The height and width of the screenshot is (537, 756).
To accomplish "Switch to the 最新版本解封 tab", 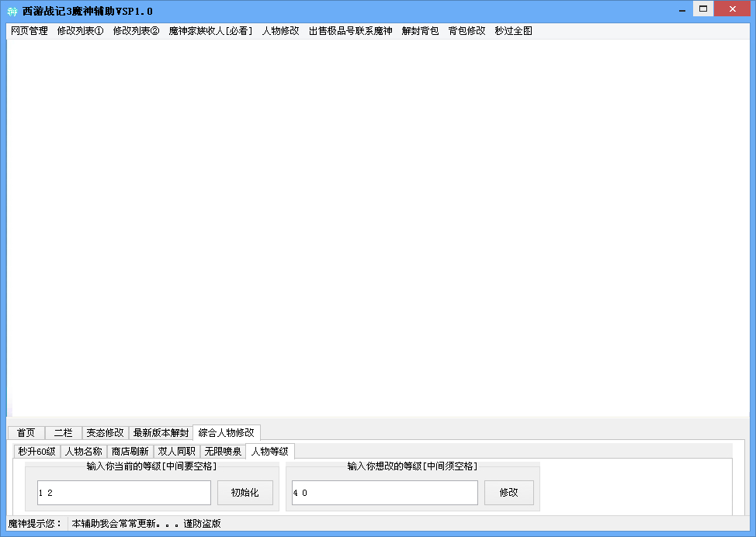I will (161, 433).
